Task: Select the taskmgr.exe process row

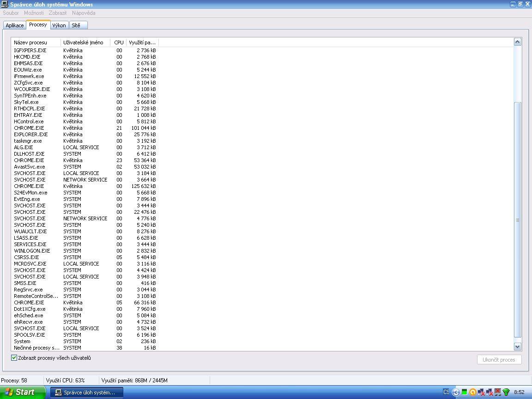Action: [x=85, y=141]
